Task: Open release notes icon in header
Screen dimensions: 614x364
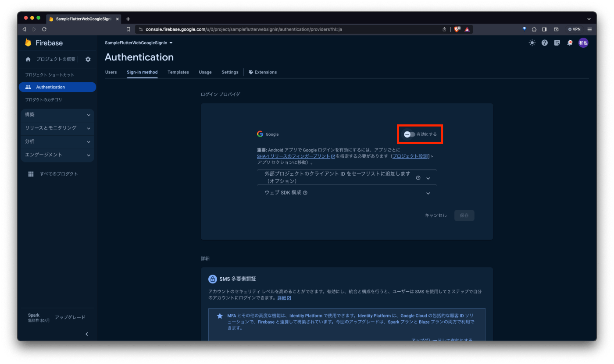Action: [557, 42]
